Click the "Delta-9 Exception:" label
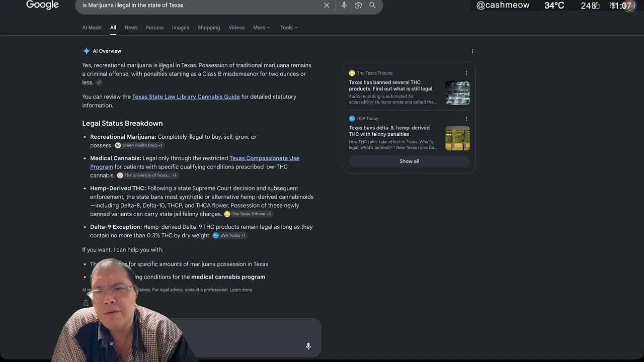 tap(116, 227)
